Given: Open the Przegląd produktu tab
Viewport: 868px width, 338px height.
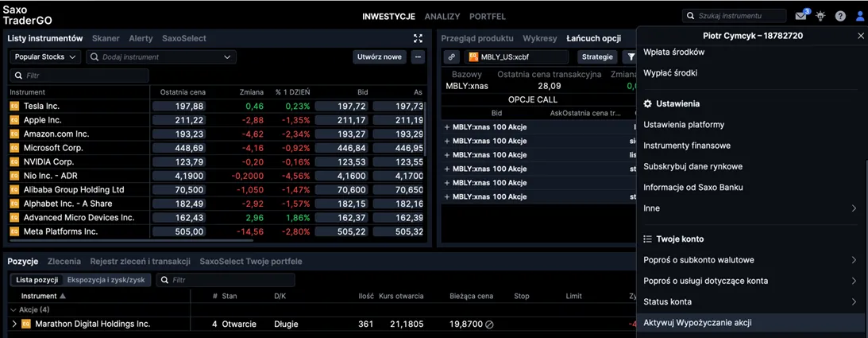Looking at the screenshot, I should pyautogui.click(x=477, y=38).
